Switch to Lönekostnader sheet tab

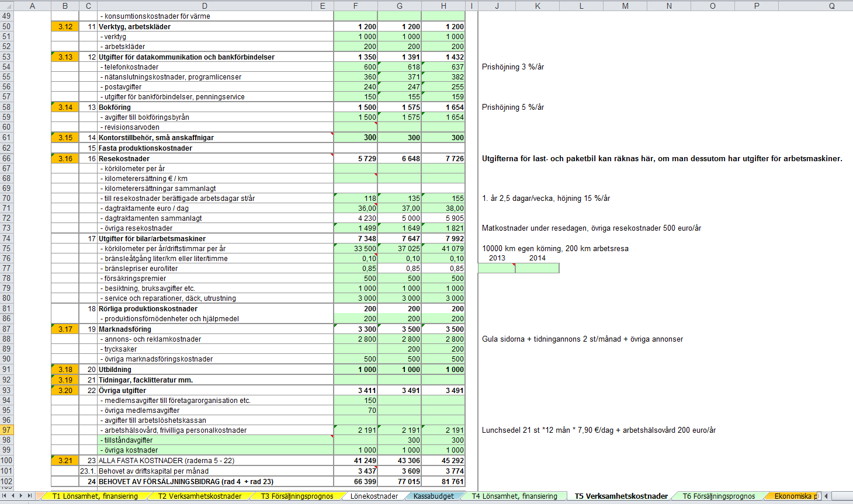tap(374, 496)
